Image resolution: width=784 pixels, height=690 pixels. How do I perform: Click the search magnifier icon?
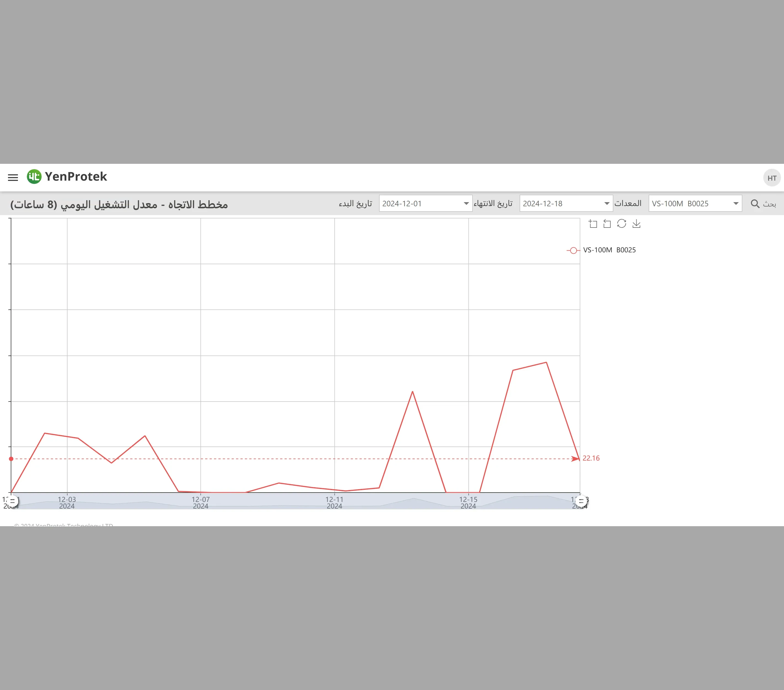coord(755,204)
